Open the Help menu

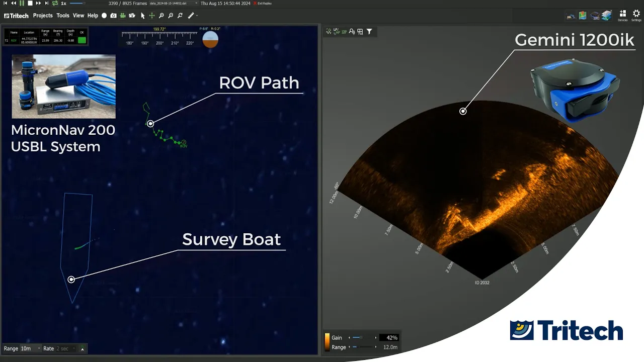pyautogui.click(x=93, y=16)
